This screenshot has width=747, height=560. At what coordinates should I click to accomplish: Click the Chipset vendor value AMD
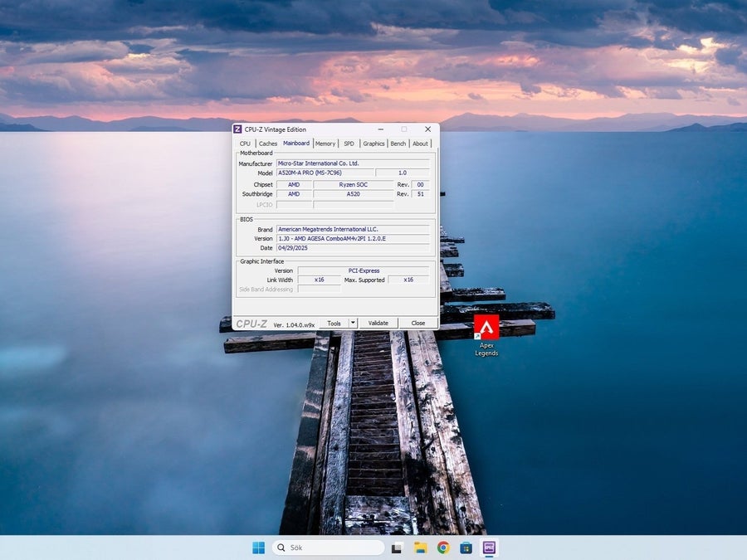click(294, 184)
